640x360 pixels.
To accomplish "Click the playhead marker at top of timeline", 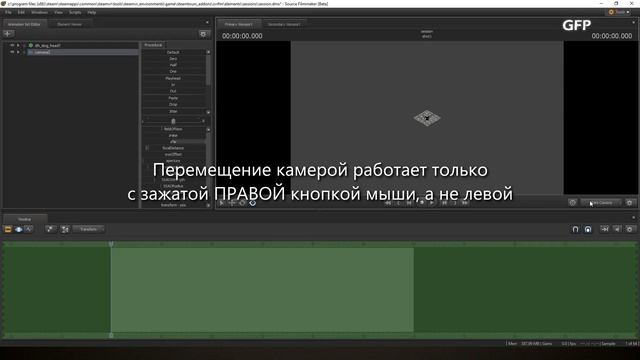I will pos(111,244).
